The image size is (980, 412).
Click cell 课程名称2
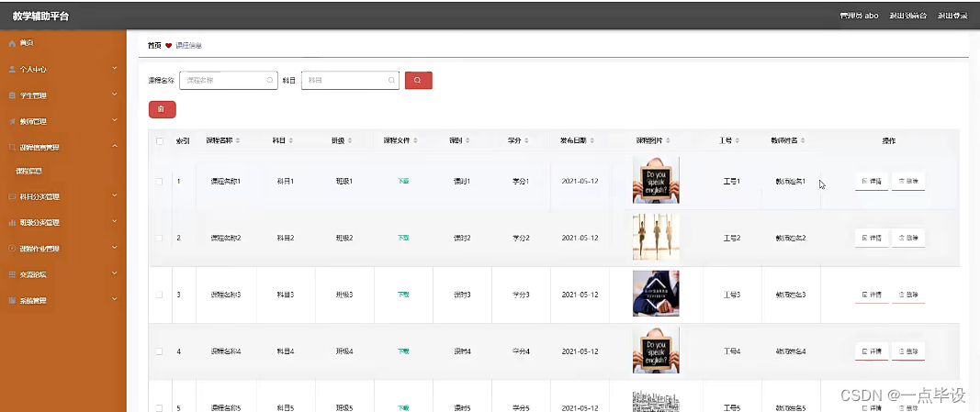226,238
